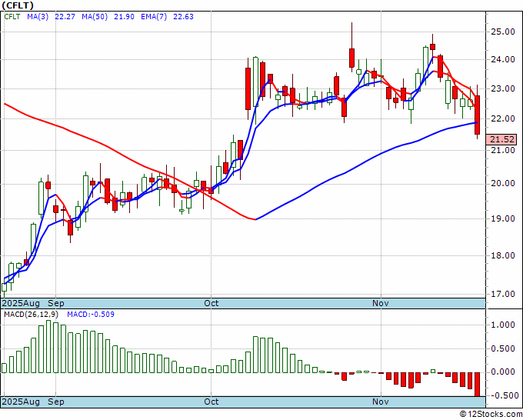Click 2025Aug on MACD time axis
The width and height of the screenshot is (523, 420).
[x=21, y=402]
